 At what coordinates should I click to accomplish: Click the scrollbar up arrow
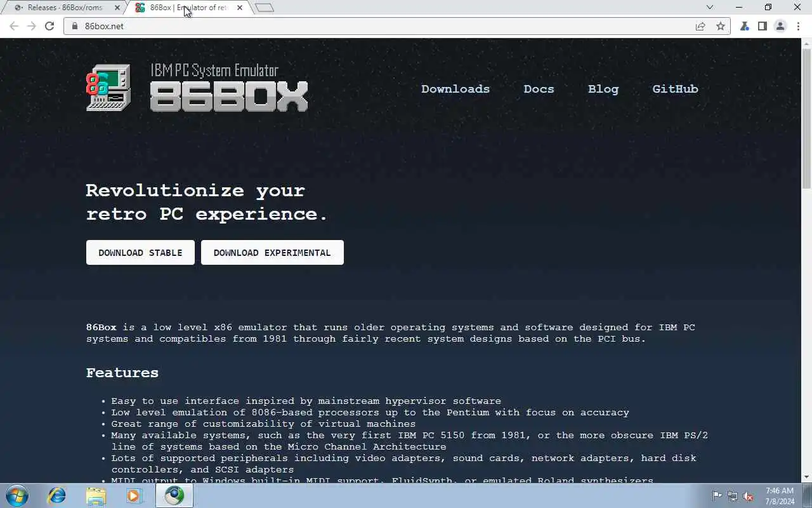pyautogui.click(x=807, y=43)
